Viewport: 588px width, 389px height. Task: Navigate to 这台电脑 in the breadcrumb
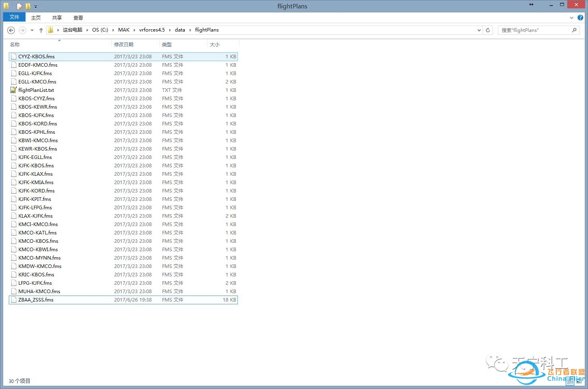pos(72,30)
